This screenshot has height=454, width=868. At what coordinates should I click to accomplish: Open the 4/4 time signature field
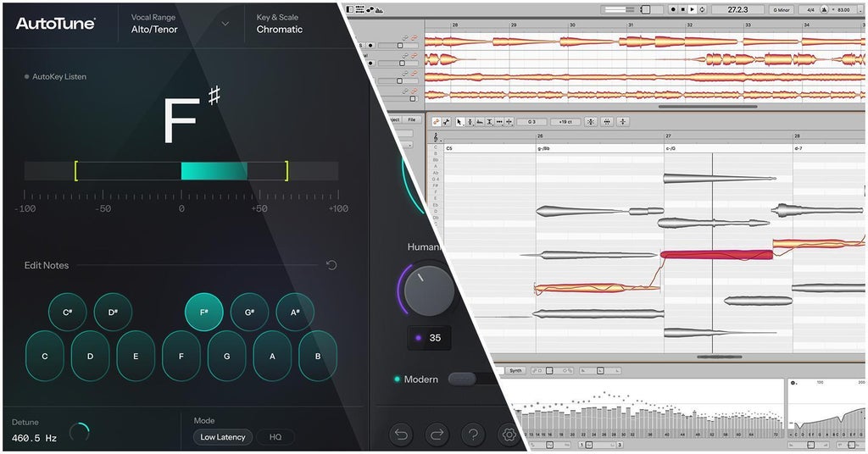810,9
